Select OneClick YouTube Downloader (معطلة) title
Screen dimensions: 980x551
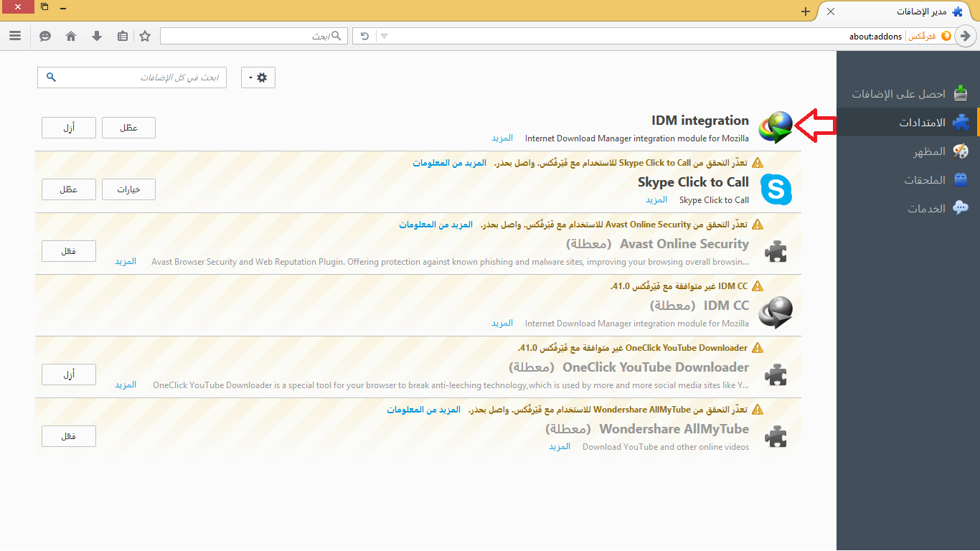(629, 367)
